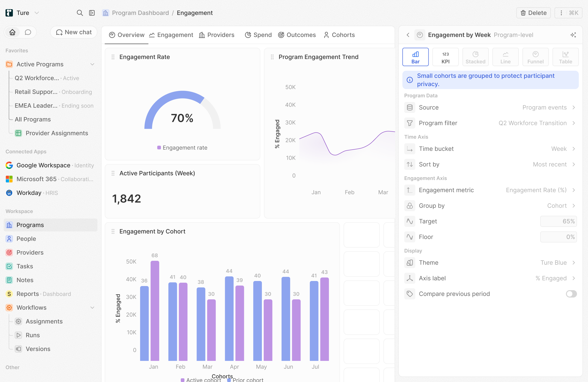Click the Workday app icon

(x=9, y=193)
